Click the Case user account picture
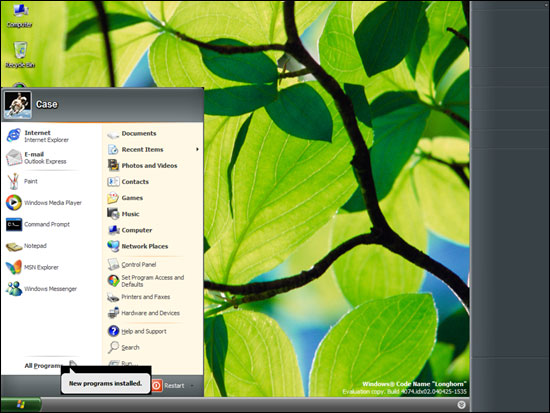This screenshot has width=550, height=413. [18, 105]
